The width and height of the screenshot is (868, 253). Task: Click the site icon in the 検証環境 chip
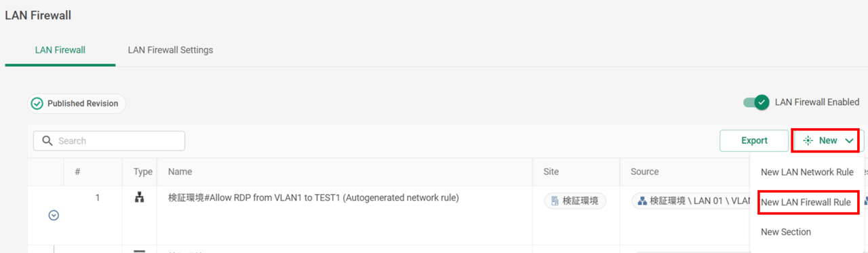pos(555,201)
